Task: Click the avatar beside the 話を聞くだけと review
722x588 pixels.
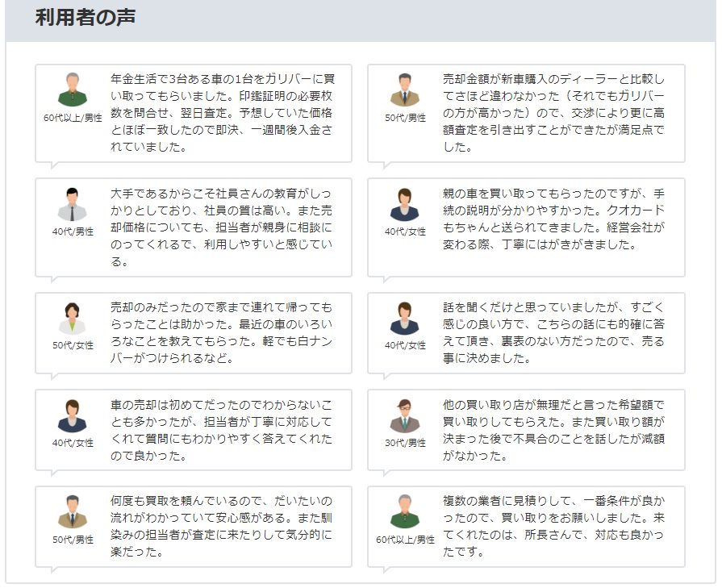Action: point(405,318)
